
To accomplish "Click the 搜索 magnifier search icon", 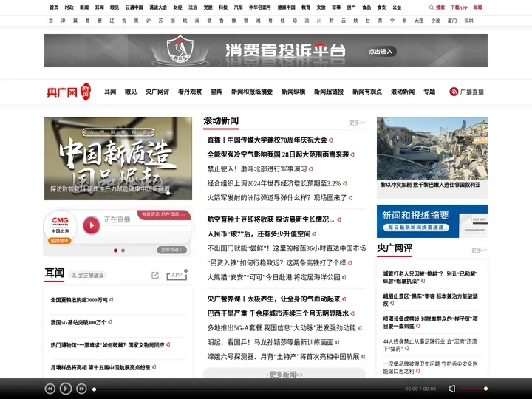I will click(432, 7).
